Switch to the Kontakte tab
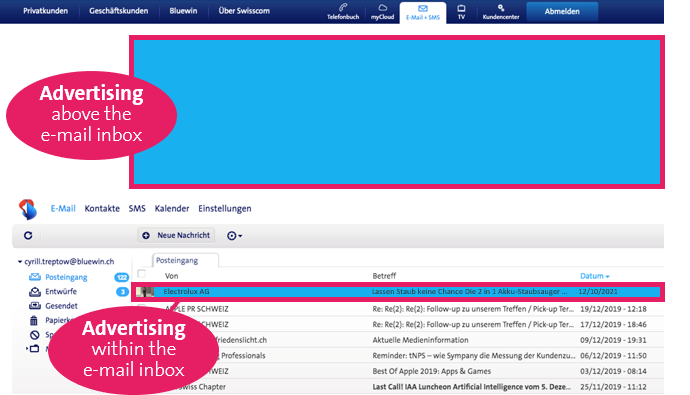Viewport: 690px width, 395px height. pyautogui.click(x=102, y=208)
